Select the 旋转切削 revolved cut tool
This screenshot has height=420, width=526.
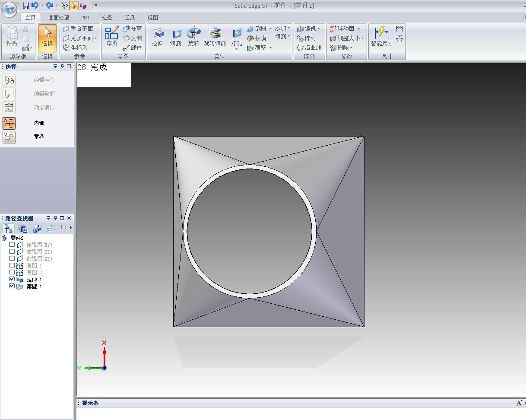(x=215, y=37)
